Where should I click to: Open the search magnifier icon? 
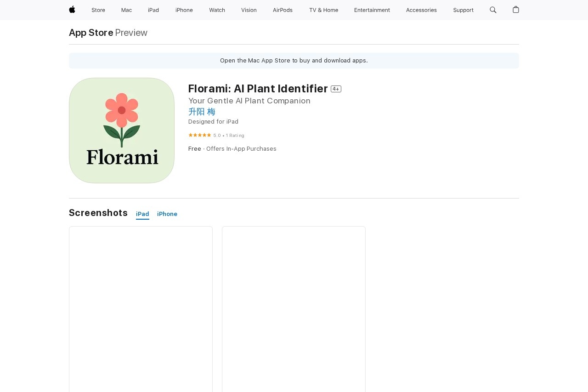[493, 10]
